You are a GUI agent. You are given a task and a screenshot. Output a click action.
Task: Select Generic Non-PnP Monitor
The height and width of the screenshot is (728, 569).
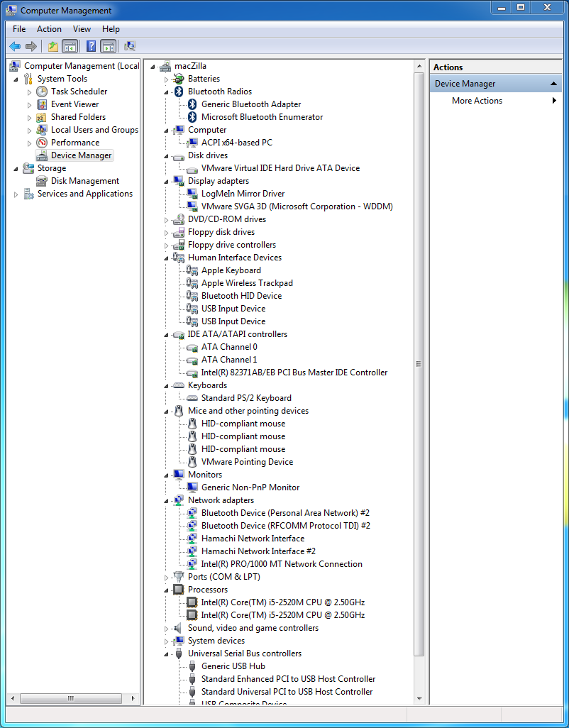tap(250, 487)
